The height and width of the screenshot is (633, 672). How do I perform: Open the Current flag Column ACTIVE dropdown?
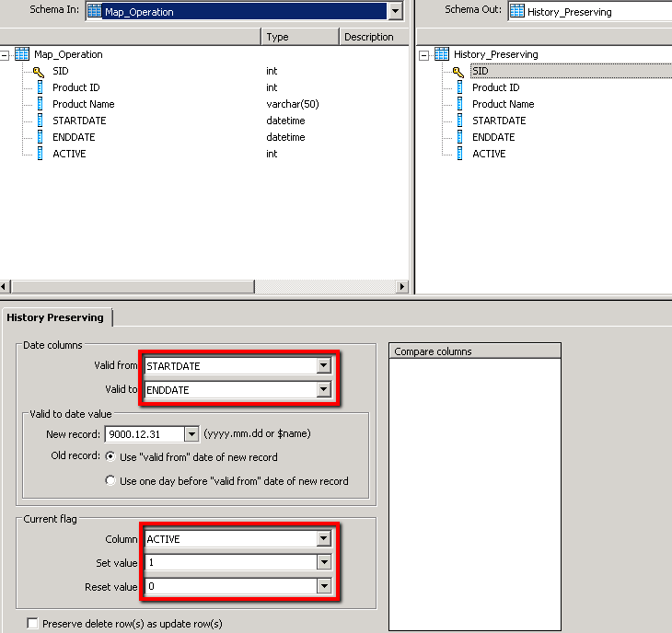pos(322,539)
